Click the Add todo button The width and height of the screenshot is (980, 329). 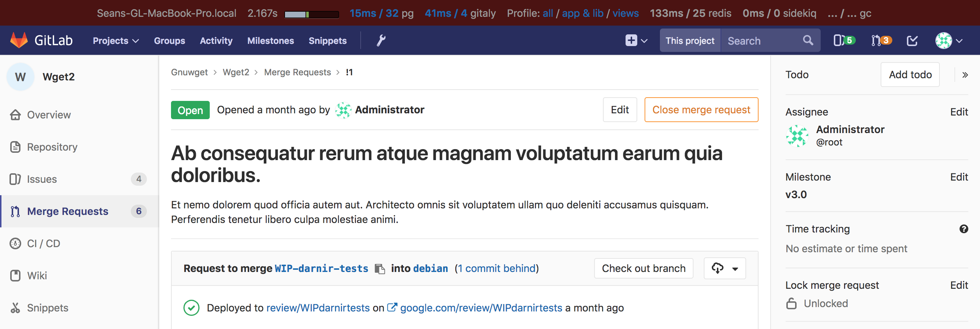(x=909, y=75)
